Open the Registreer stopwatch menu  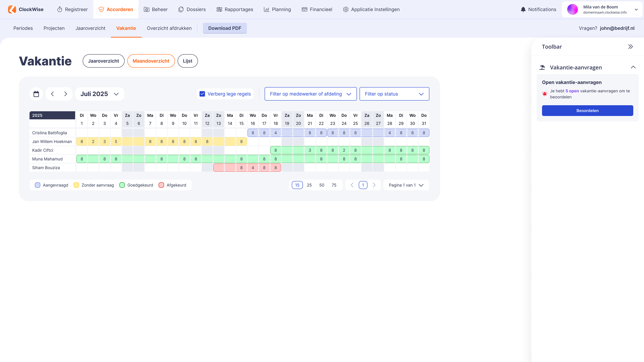(x=72, y=9)
